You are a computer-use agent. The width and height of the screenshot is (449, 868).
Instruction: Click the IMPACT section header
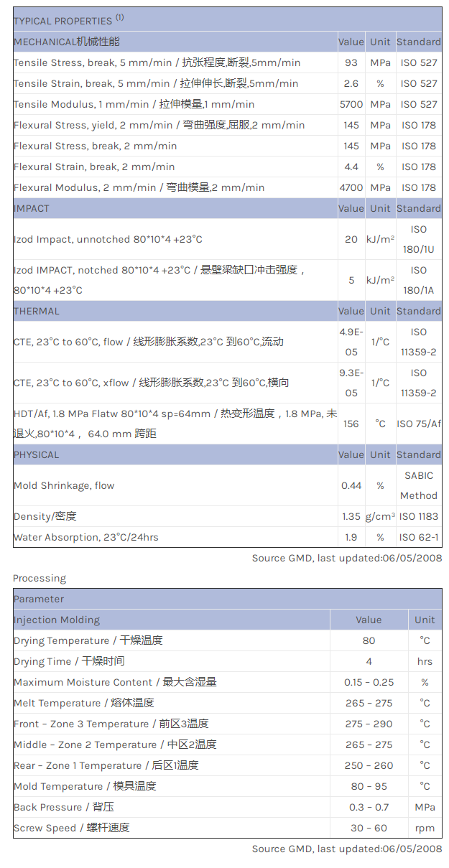click(x=32, y=208)
